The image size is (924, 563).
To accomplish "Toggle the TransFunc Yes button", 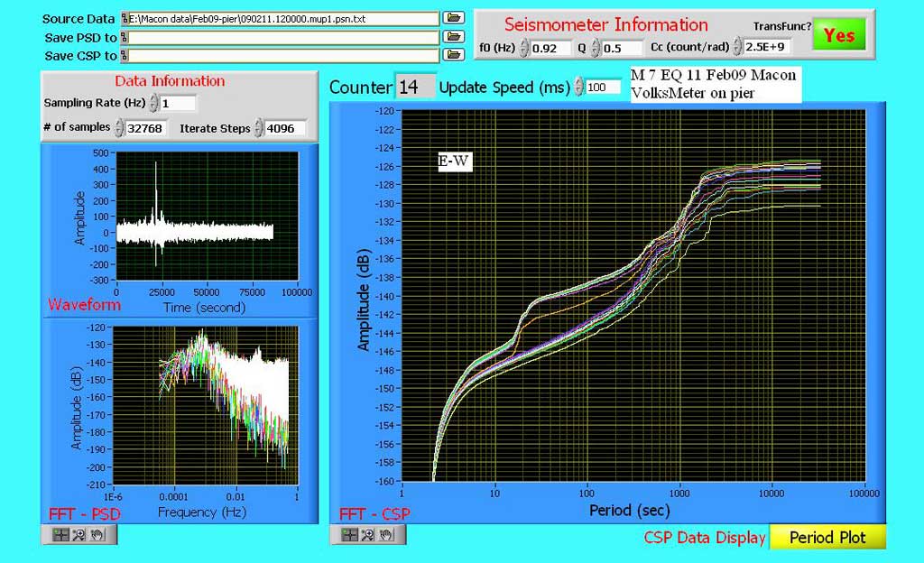I will [x=839, y=35].
